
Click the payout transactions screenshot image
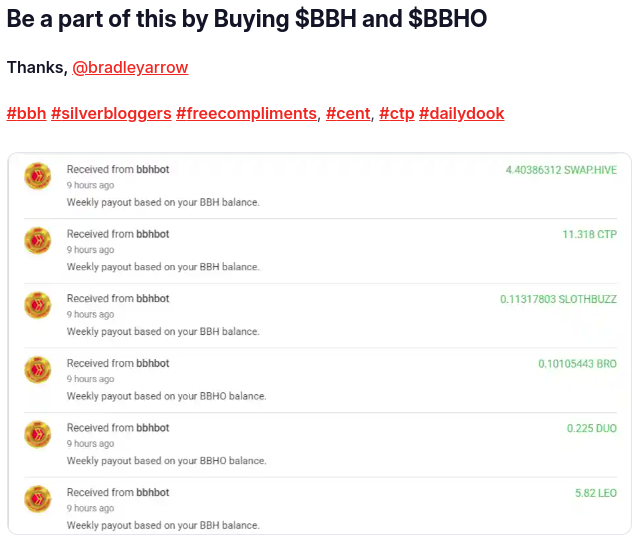click(x=320, y=343)
